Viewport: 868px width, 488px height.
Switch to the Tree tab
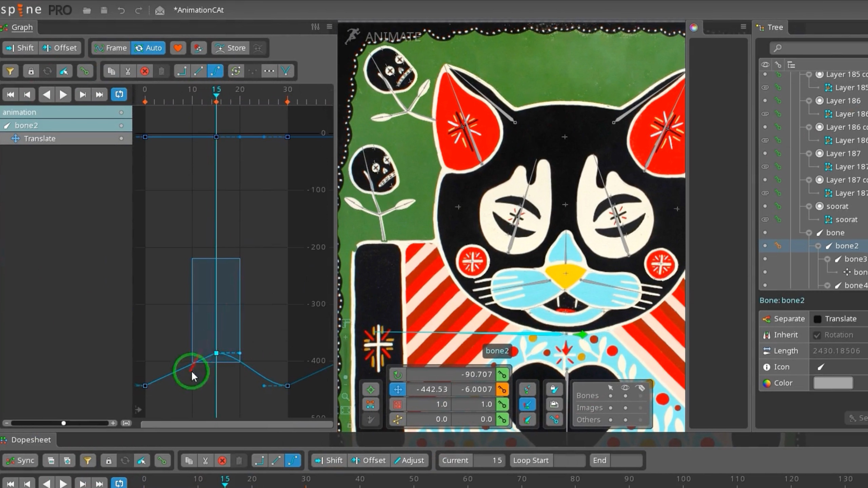pyautogui.click(x=771, y=27)
